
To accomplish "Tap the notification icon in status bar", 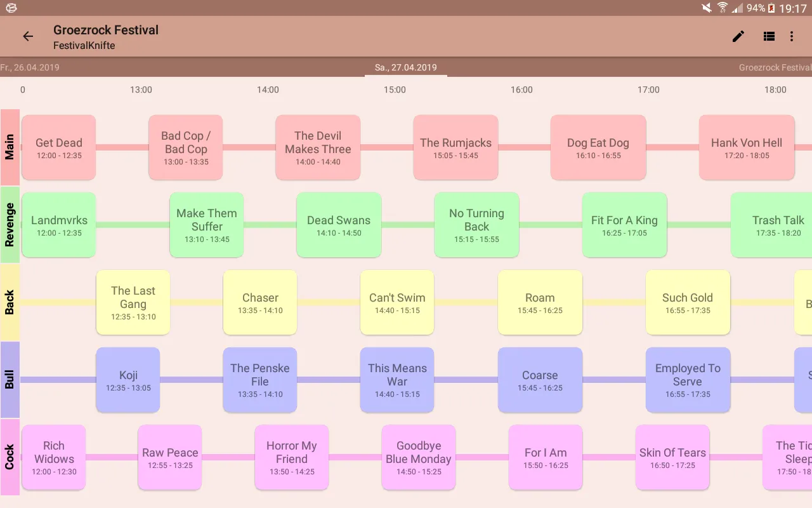I will point(11,8).
